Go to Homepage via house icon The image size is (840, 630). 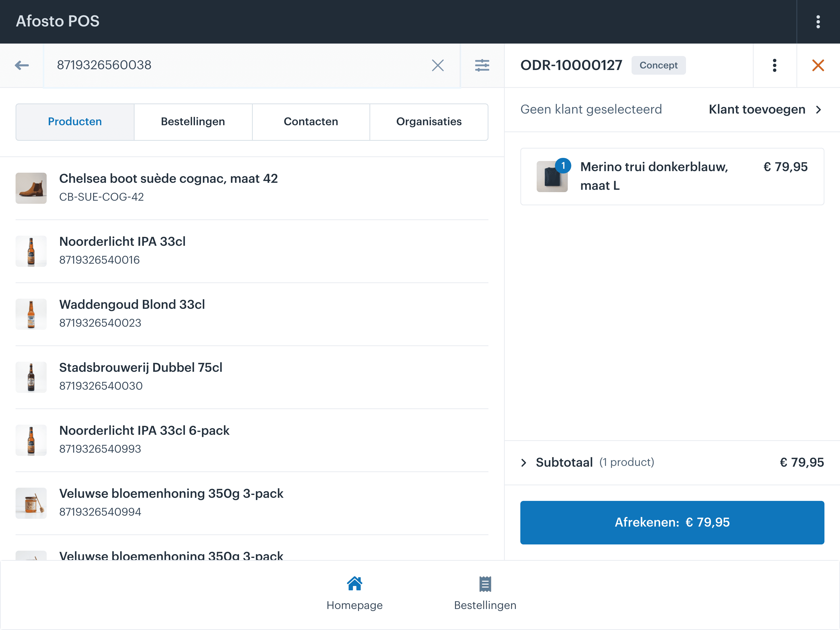[354, 584]
